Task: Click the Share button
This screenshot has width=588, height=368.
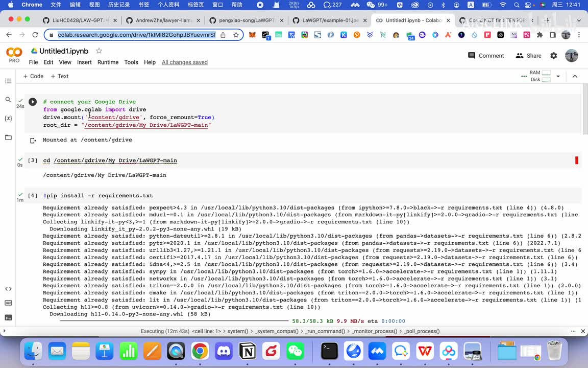Action: (528, 56)
